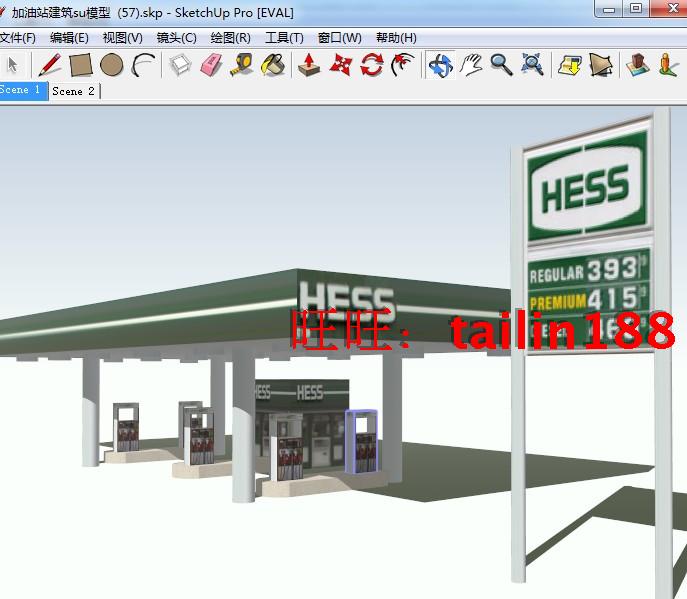This screenshot has height=599, width=687.
Task: Select the arrow Select tool
Action: point(13,65)
